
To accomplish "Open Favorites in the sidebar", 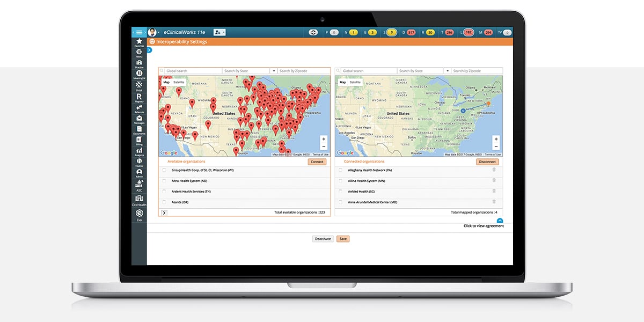I will pyautogui.click(x=139, y=42).
